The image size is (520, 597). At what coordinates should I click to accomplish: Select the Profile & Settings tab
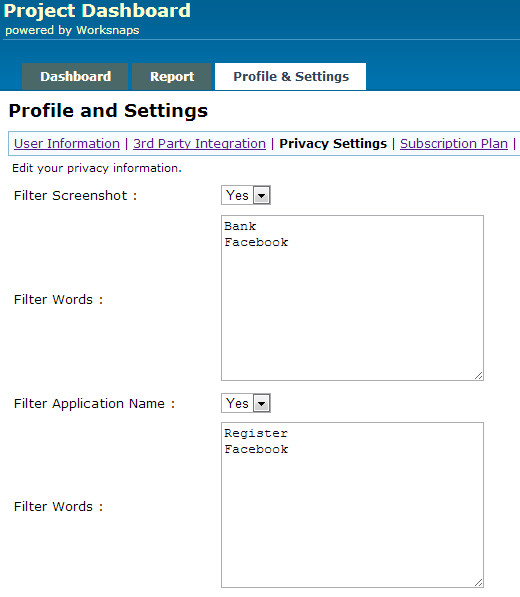click(290, 77)
